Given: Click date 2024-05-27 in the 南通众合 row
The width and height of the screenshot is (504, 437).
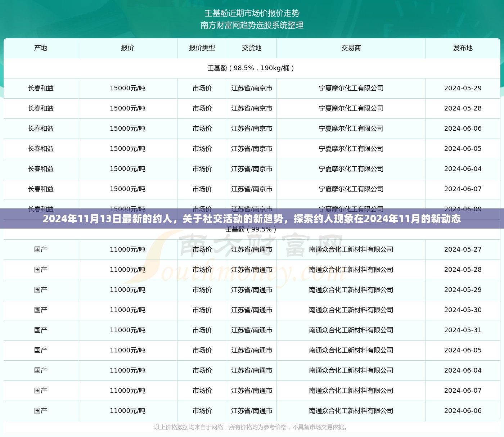Looking at the screenshot, I should (463, 249).
